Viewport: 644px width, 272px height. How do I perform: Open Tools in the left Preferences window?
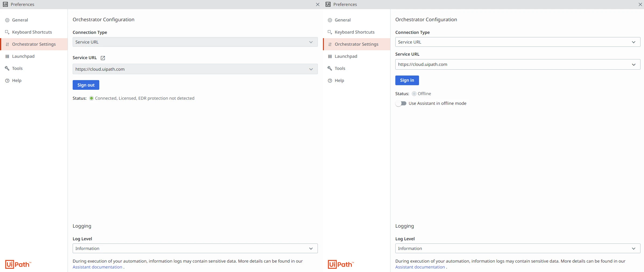point(34,68)
